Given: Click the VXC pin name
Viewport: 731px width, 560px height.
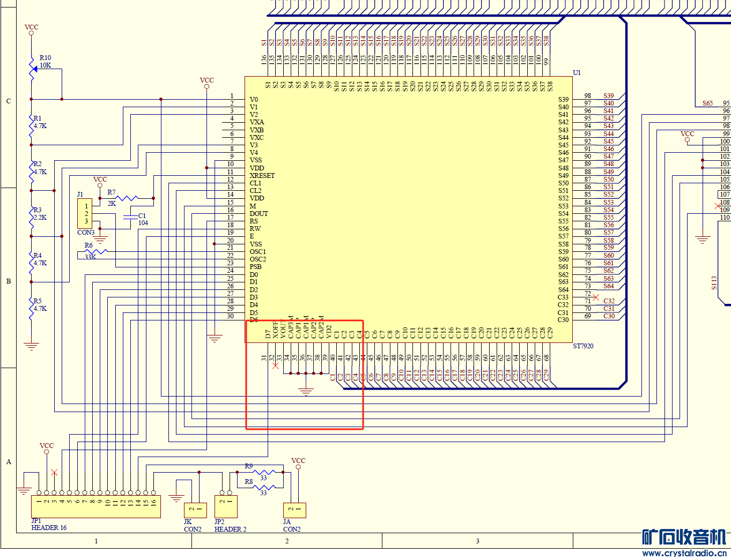Looking at the screenshot, I should point(257,138).
